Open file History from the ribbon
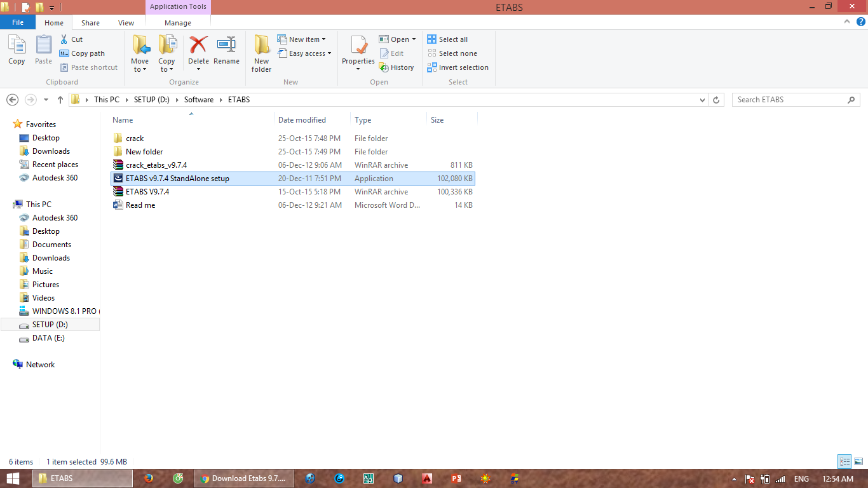 click(397, 67)
